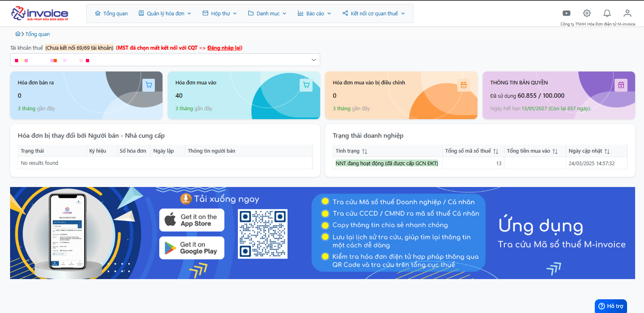Click 3 tháng on bị điều chỉnh card
This screenshot has width=644, height=313.
342,108
